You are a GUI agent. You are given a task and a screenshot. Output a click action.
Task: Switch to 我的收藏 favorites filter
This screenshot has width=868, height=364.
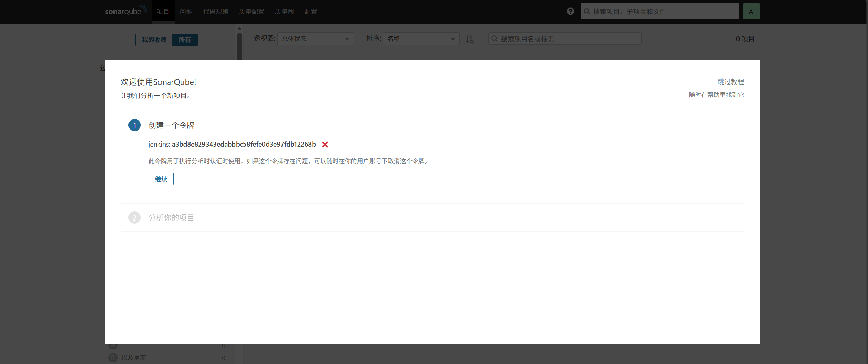point(154,40)
